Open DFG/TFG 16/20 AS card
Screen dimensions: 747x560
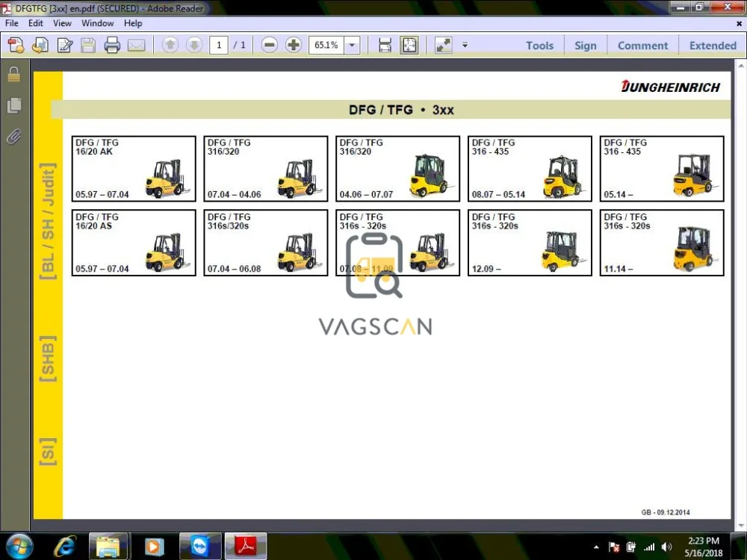point(134,243)
